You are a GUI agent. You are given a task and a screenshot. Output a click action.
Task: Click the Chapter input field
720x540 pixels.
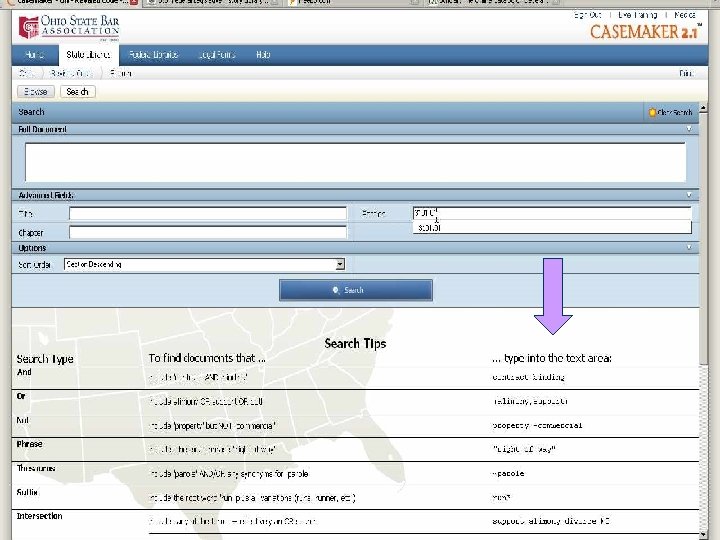pos(208,232)
